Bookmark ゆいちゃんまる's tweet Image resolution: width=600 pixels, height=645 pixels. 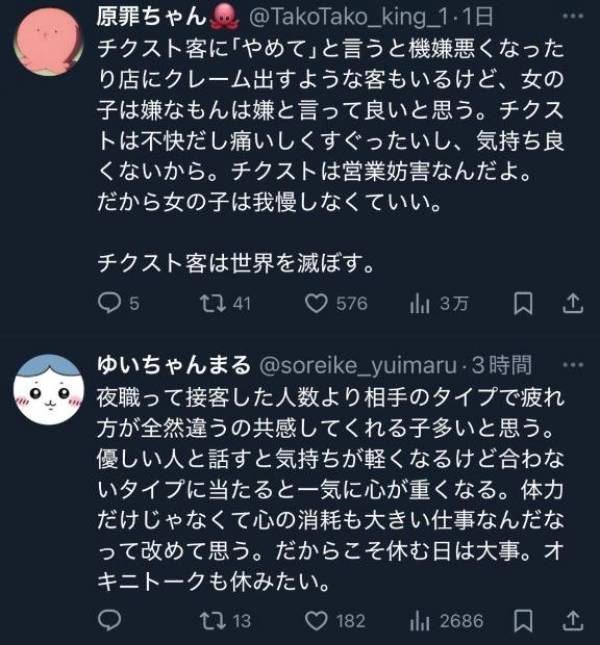tap(521, 621)
